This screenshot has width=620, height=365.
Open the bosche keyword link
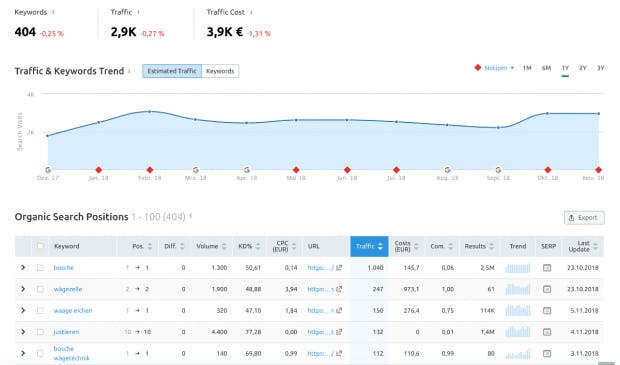[64, 268]
